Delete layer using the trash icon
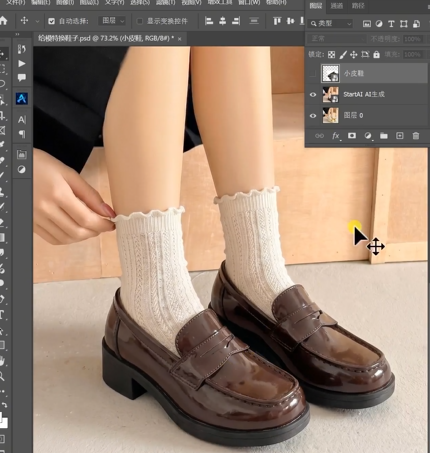Viewport: 430px width, 453px height. pos(416,136)
